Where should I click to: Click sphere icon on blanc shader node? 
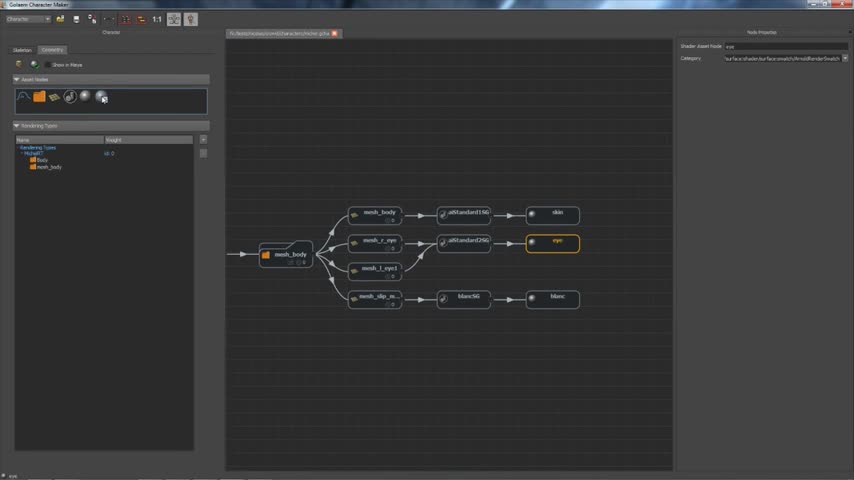click(x=532, y=298)
